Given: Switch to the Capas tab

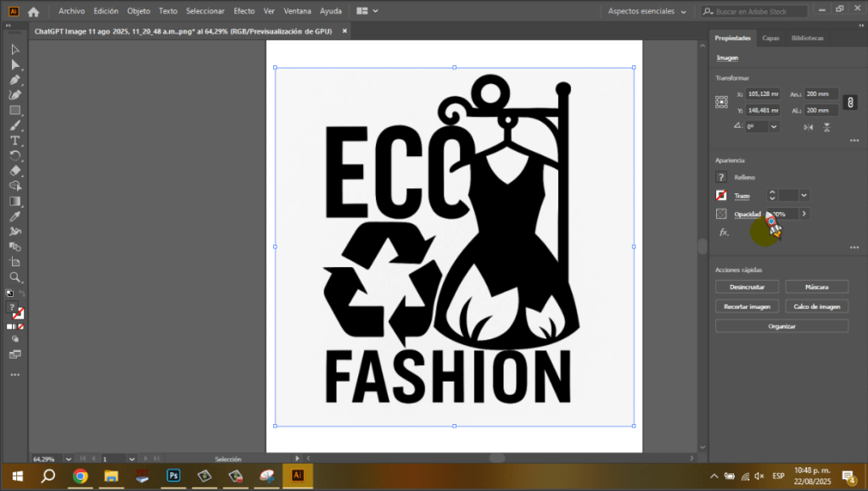Looking at the screenshot, I should coord(770,38).
